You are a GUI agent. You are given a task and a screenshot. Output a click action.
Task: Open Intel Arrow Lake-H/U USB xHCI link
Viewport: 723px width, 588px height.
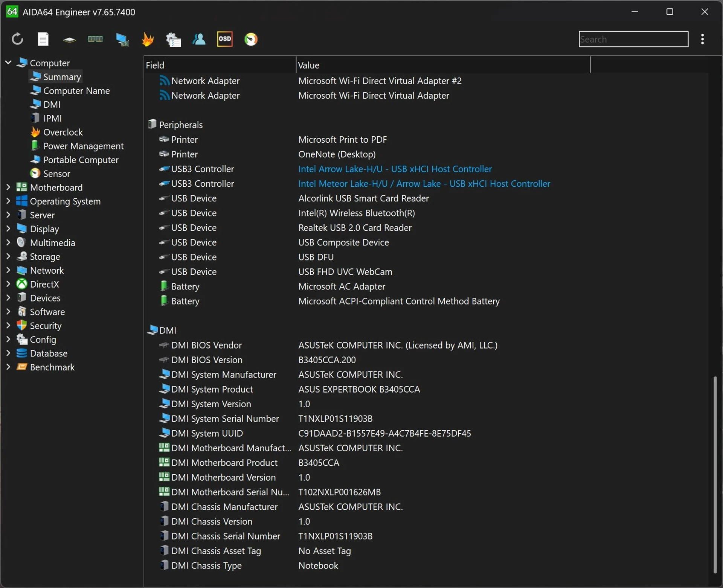click(395, 169)
